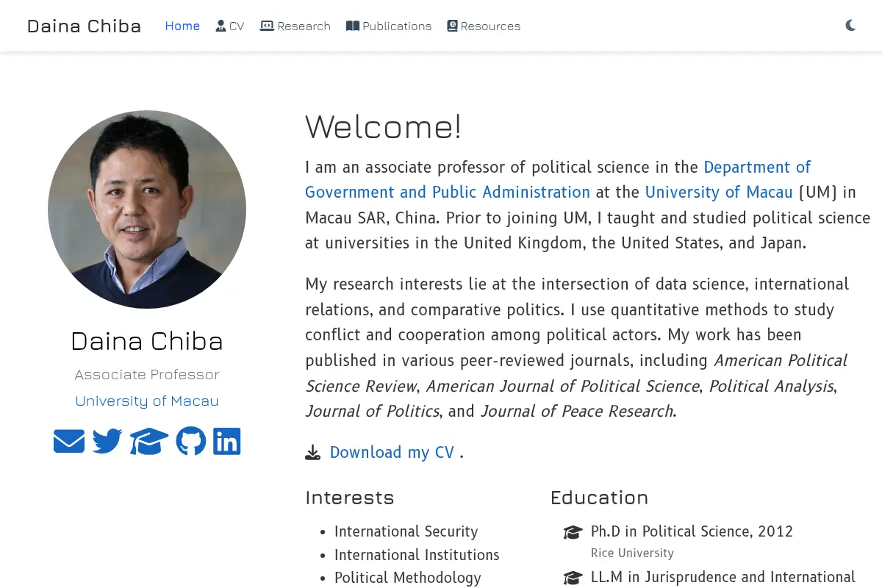Go to the Home nav item

click(x=182, y=26)
